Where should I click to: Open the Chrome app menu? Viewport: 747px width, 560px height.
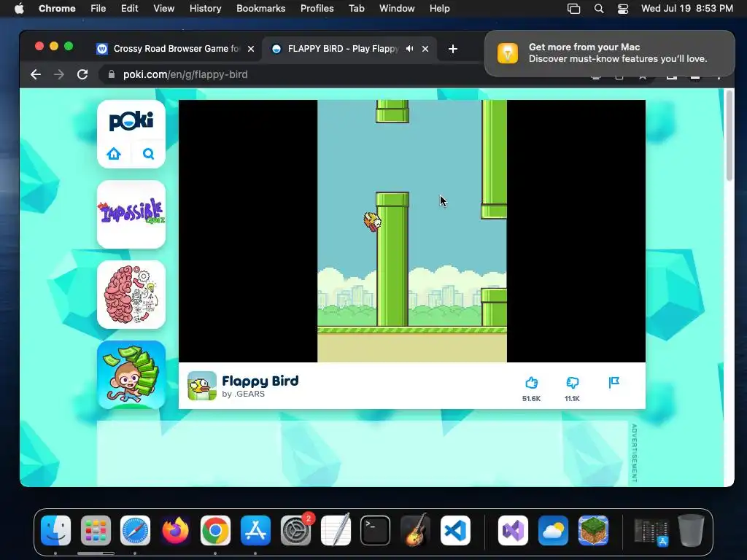point(57,9)
